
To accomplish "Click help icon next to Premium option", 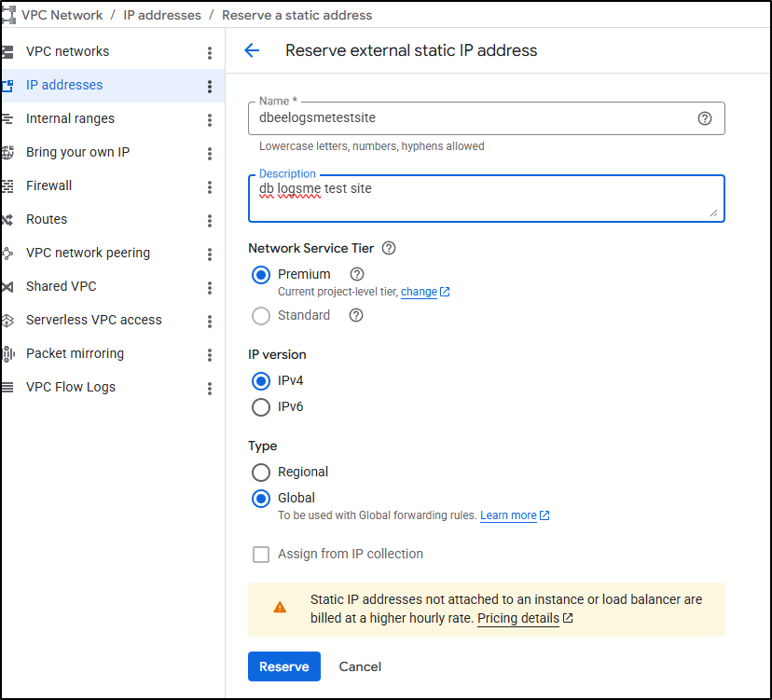I will (356, 274).
